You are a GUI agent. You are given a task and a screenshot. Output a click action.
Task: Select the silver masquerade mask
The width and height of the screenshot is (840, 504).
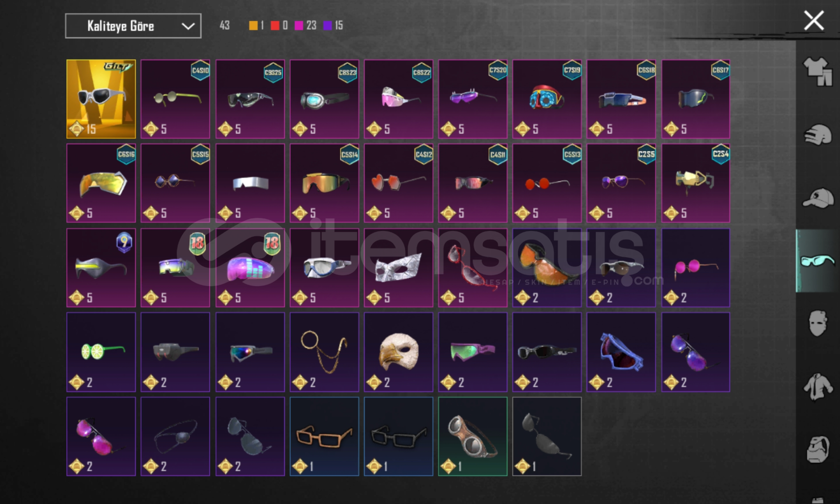tap(399, 267)
